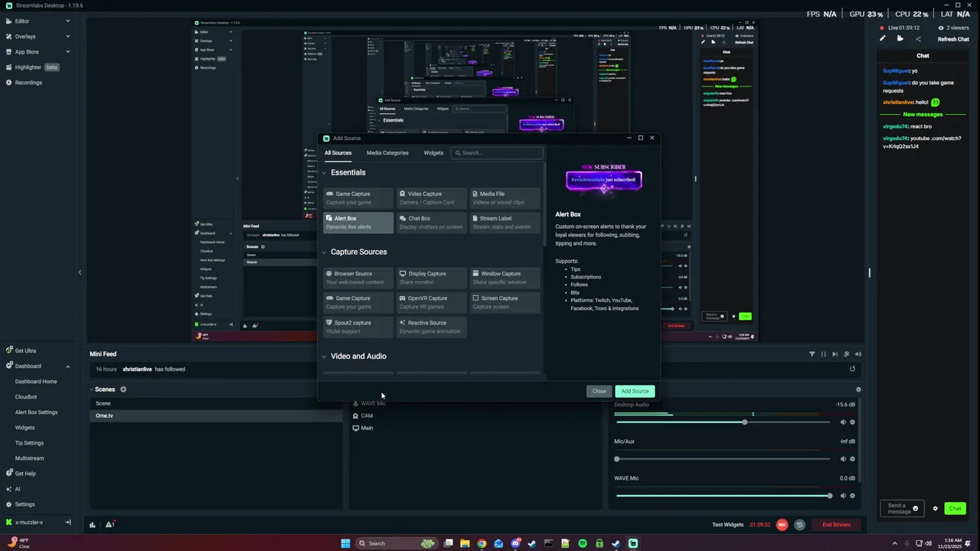Switch to the All Sources tab
Screen dimensions: 980x551
[338, 153]
